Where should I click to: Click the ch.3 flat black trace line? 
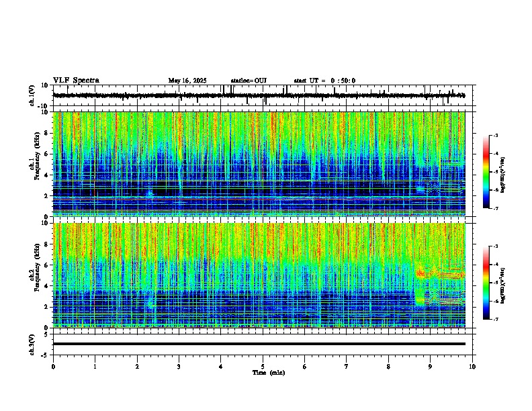(x=259, y=344)
